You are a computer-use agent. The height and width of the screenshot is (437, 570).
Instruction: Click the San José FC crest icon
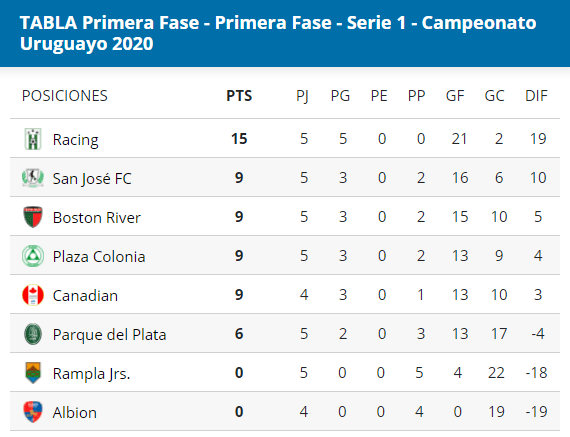click(33, 178)
